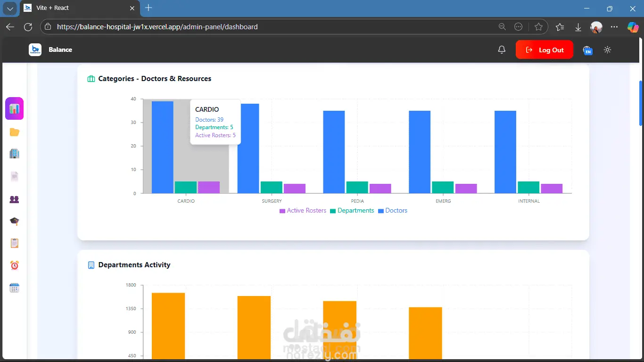
Task: Open notifications bell in header
Action: click(x=502, y=49)
